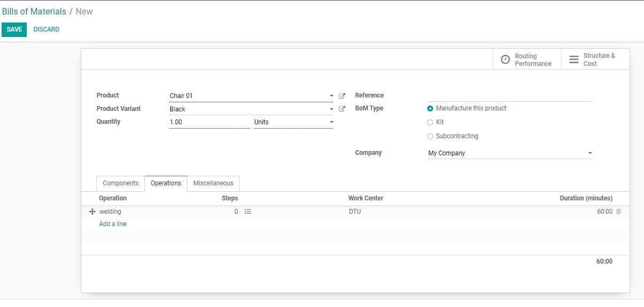This screenshot has width=644, height=307.
Task: Switch to the Miscellaneous tab
Action: click(x=213, y=183)
